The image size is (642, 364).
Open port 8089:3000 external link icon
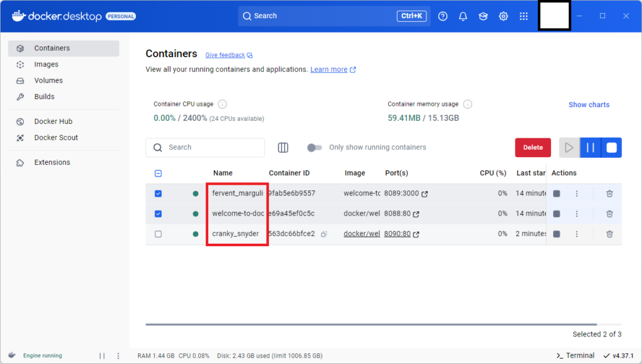(x=424, y=194)
